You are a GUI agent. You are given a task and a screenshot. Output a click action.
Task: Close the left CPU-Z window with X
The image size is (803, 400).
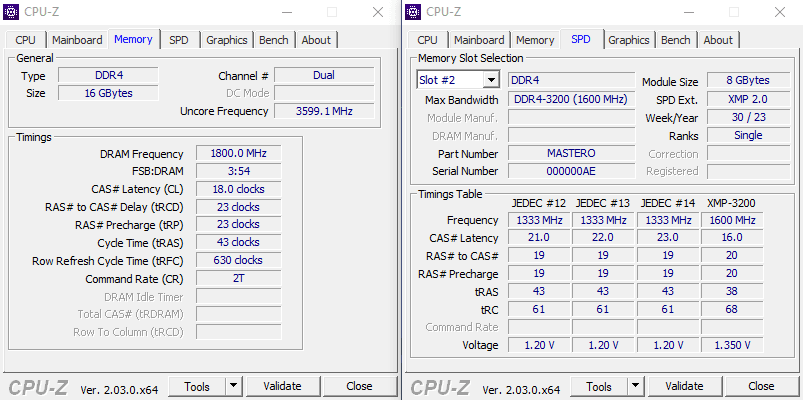(x=378, y=12)
